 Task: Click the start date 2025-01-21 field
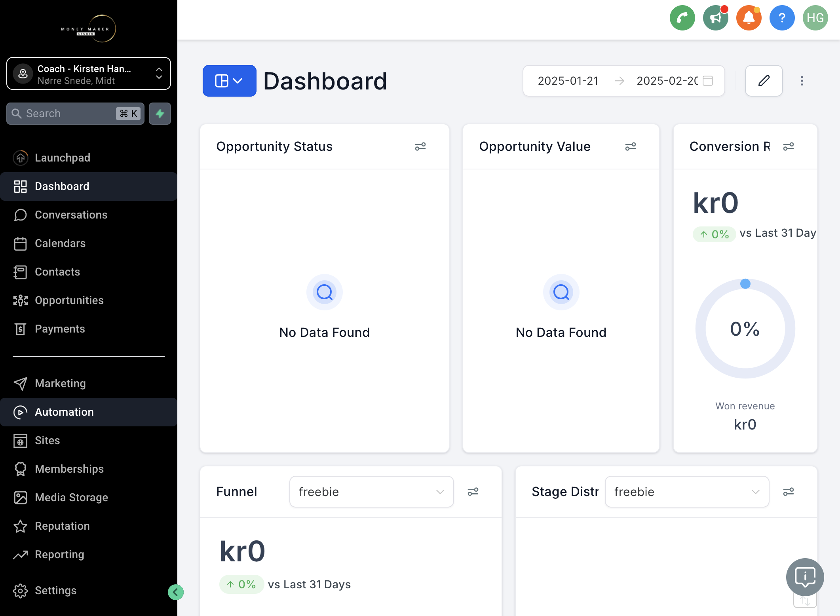click(x=568, y=81)
